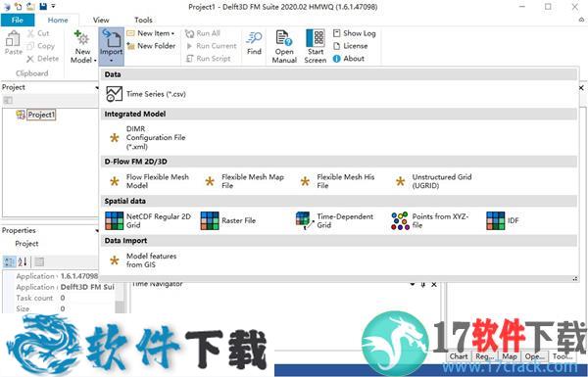The width and height of the screenshot is (588, 377).
Task: Open the New Item dropdown
Action: pyautogui.click(x=151, y=33)
